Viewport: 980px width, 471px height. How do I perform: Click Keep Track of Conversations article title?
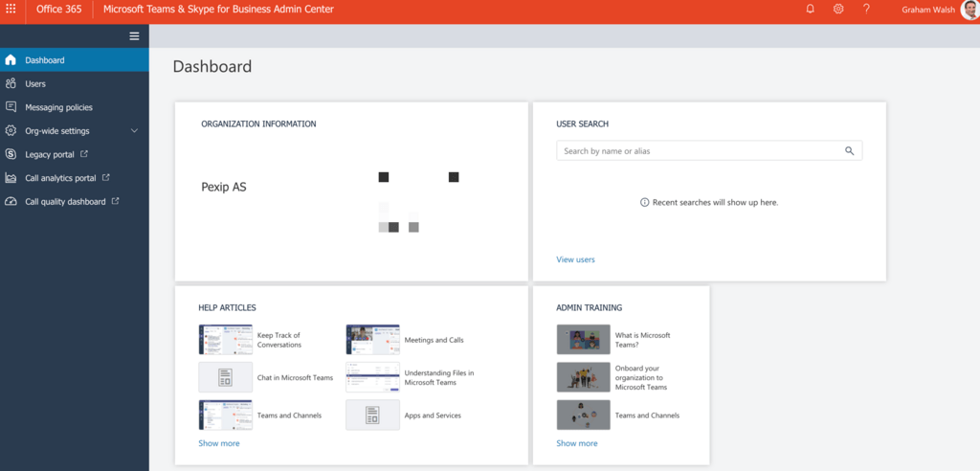pyautogui.click(x=279, y=340)
